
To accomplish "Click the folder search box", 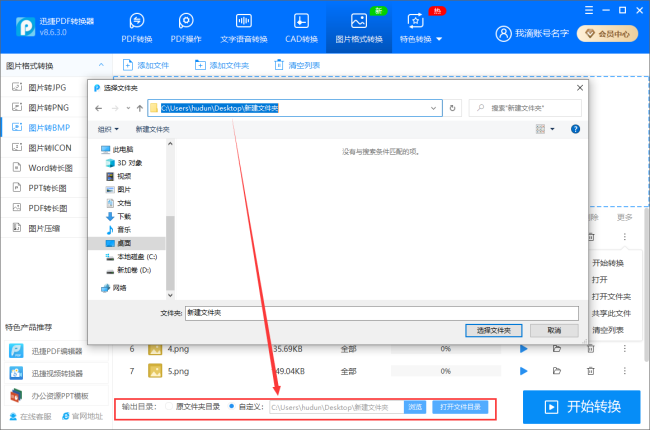I will [x=525, y=108].
